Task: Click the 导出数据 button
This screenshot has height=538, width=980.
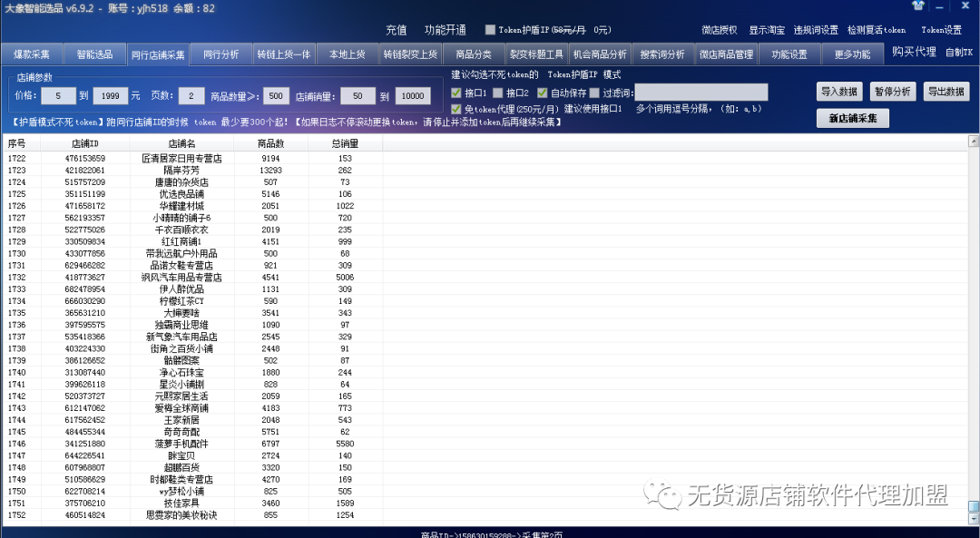Action: [946, 92]
